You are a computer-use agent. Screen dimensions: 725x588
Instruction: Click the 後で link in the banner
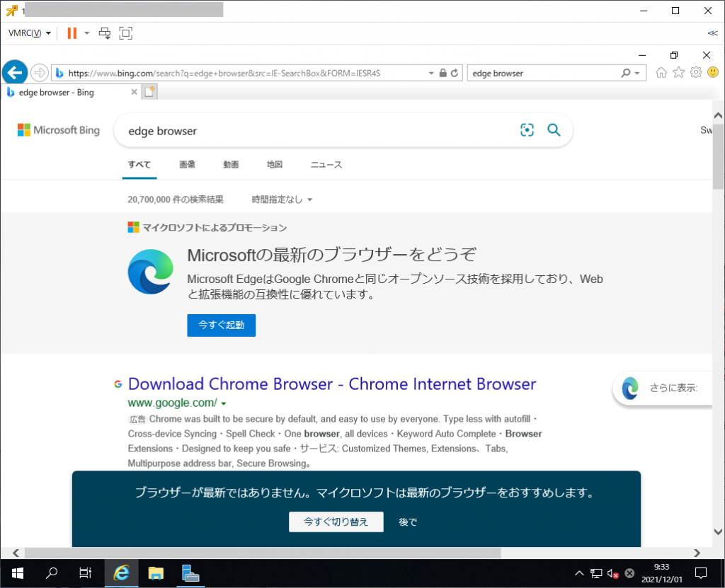[x=408, y=522]
